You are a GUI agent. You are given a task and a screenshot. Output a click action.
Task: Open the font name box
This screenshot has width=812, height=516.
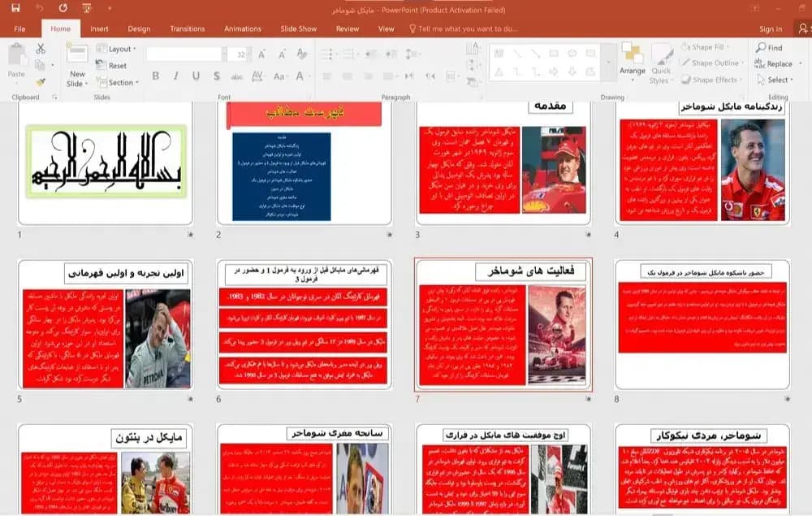click(187, 54)
